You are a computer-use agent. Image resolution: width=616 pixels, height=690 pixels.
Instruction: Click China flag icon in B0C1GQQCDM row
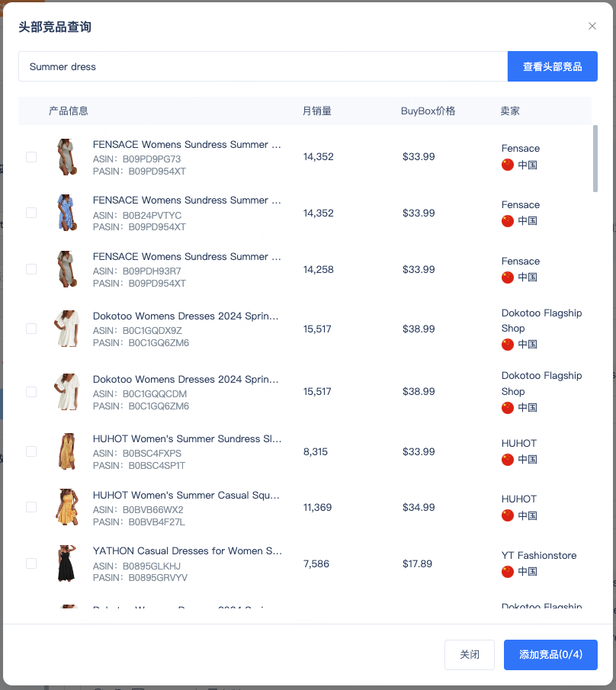pyautogui.click(x=508, y=408)
